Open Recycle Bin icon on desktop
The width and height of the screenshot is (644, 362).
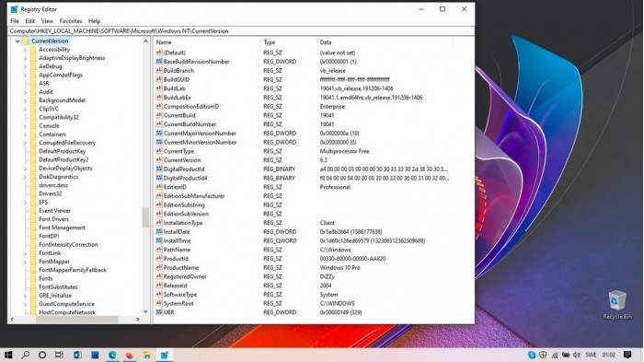(x=617, y=305)
